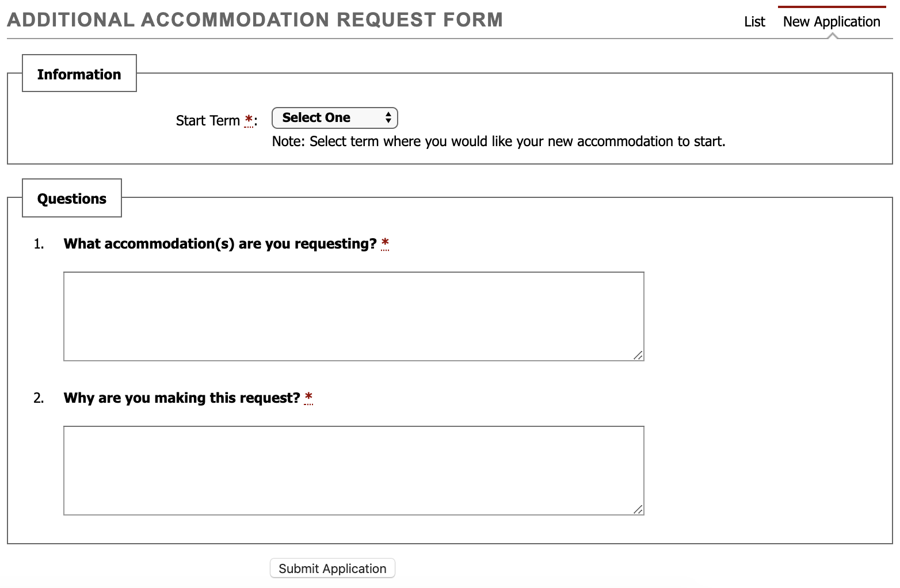Switch to the List tab
The width and height of the screenshot is (900, 588).
tap(754, 21)
